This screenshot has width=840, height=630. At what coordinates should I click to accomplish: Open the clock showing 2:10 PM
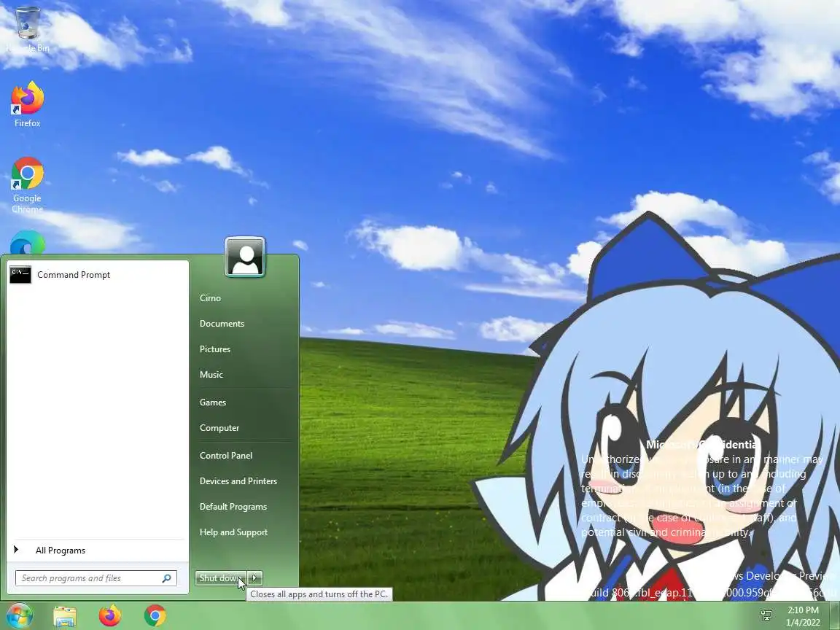click(803, 616)
